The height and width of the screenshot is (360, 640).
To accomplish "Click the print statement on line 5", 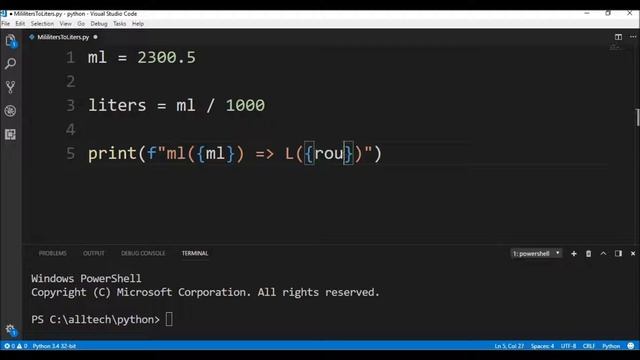I will coord(235,154).
